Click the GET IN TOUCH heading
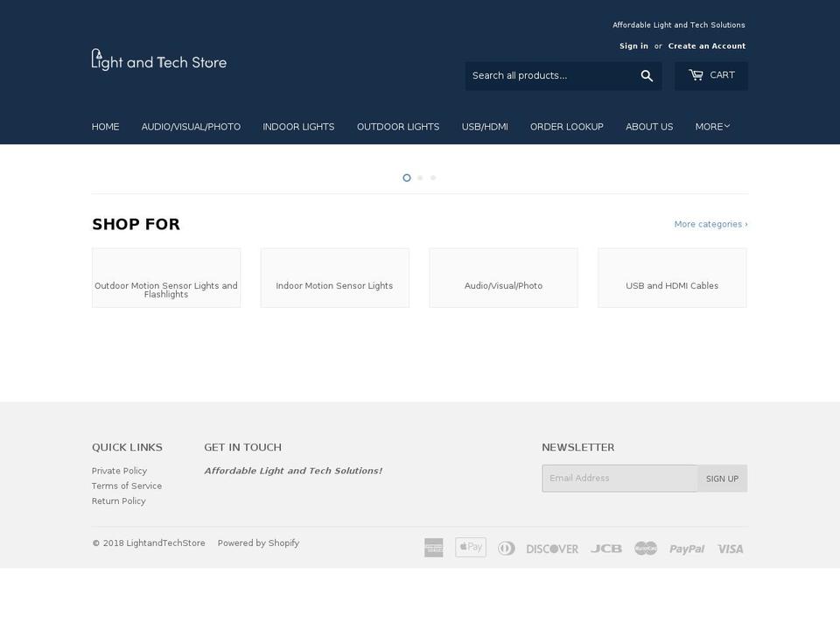 pyautogui.click(x=242, y=447)
